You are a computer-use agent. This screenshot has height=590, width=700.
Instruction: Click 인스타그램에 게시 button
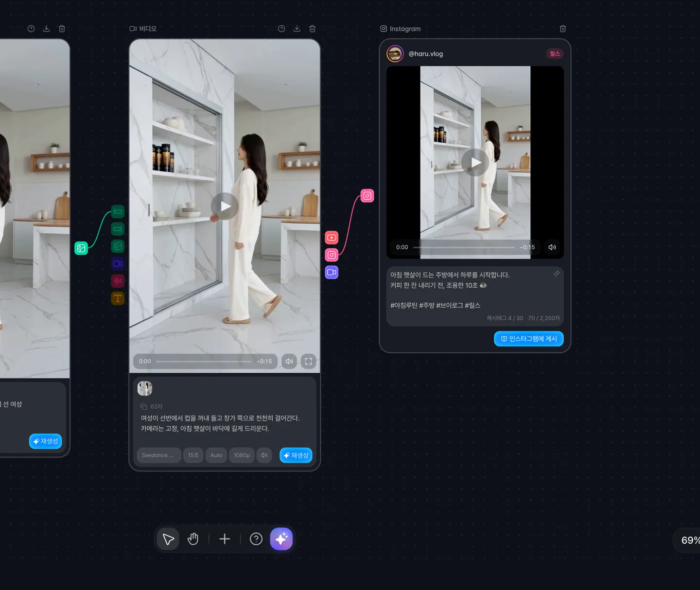(x=529, y=339)
